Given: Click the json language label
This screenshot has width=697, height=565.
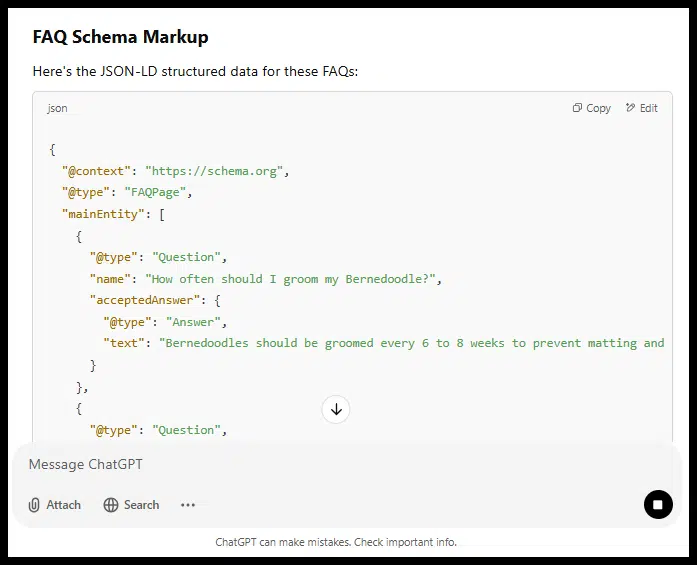Looking at the screenshot, I should point(57,108).
